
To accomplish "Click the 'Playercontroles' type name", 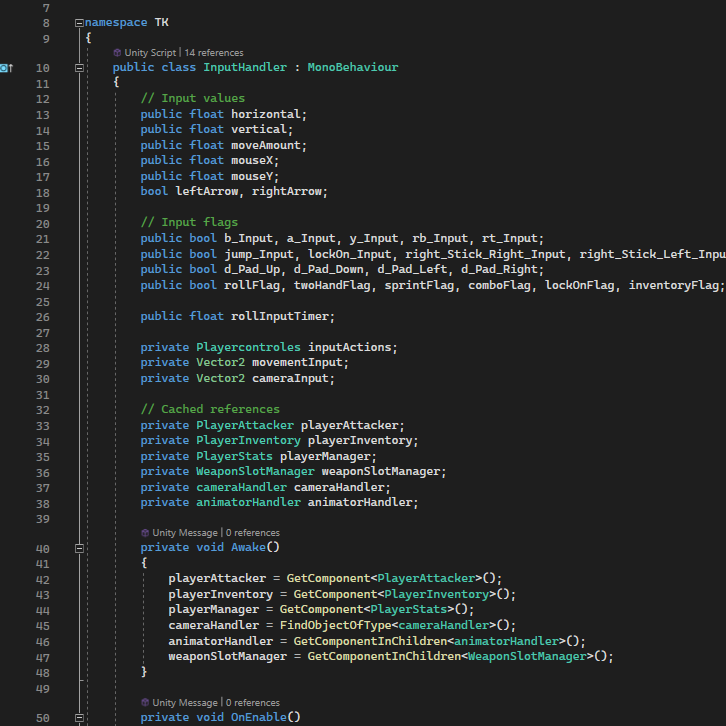I will coord(248,347).
